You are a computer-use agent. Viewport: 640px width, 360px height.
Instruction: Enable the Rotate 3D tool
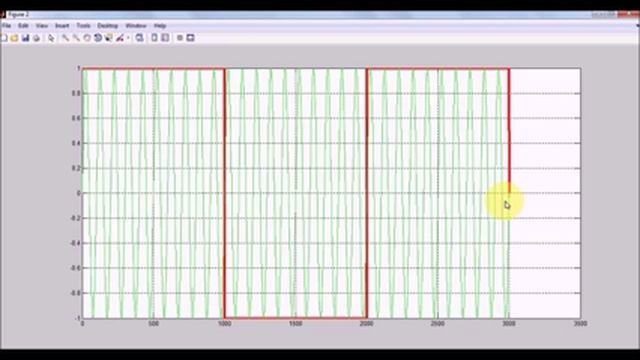pyautogui.click(x=98, y=38)
